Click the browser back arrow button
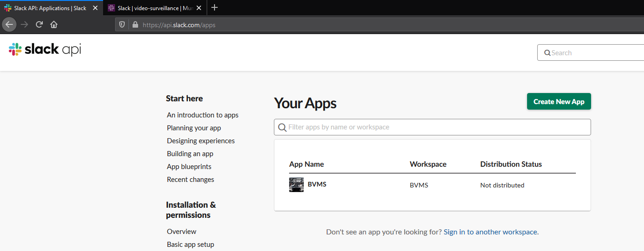The height and width of the screenshot is (251, 644). (9, 25)
